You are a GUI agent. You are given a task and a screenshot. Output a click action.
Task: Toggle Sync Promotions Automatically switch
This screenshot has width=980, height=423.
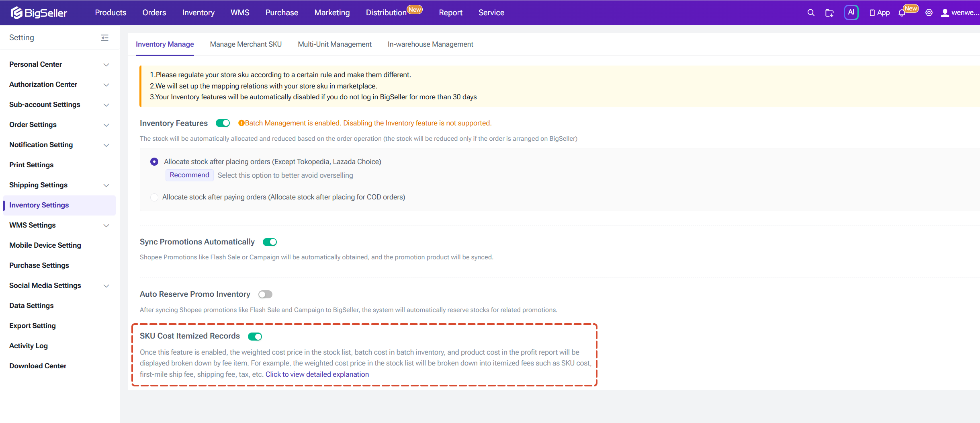click(270, 242)
